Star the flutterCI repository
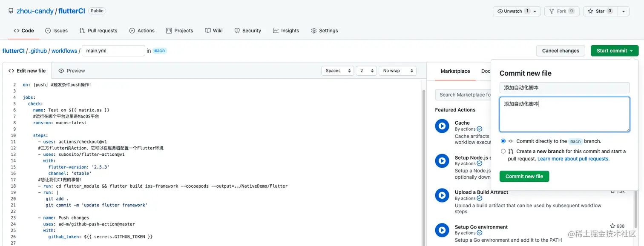This screenshot has height=246, width=644. click(x=600, y=11)
